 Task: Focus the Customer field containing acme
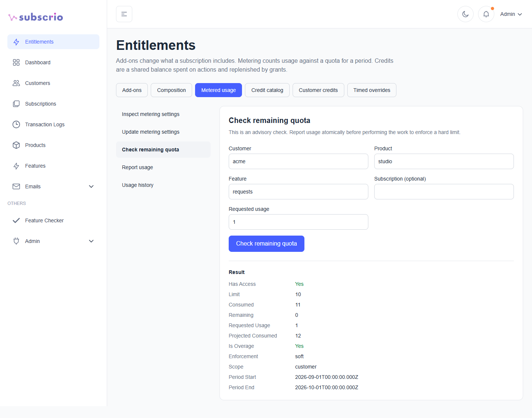pyautogui.click(x=299, y=161)
